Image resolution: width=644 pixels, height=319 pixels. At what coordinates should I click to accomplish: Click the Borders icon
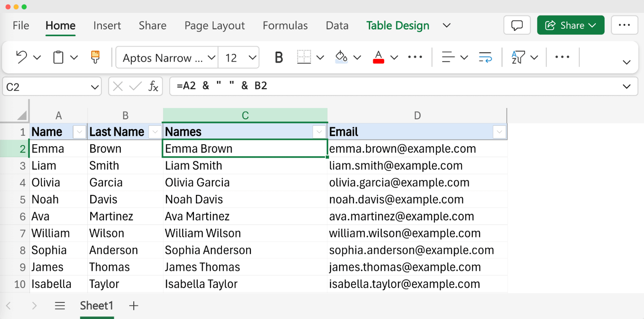tap(304, 57)
